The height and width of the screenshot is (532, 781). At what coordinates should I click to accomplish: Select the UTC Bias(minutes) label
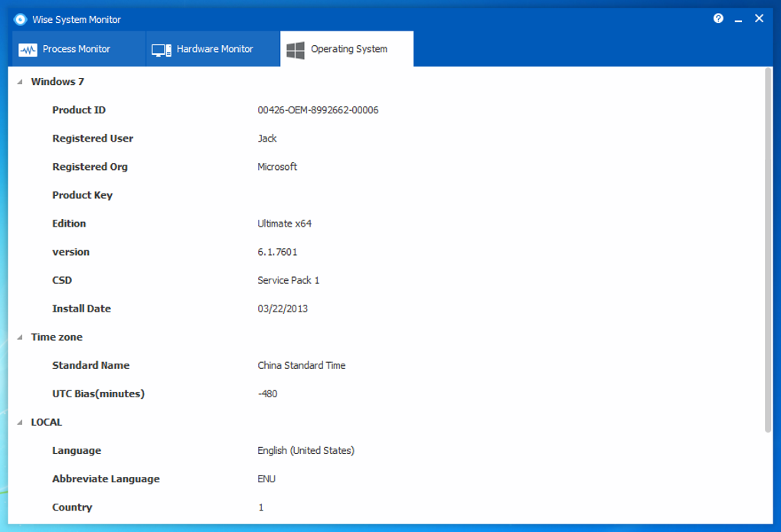[x=98, y=394]
